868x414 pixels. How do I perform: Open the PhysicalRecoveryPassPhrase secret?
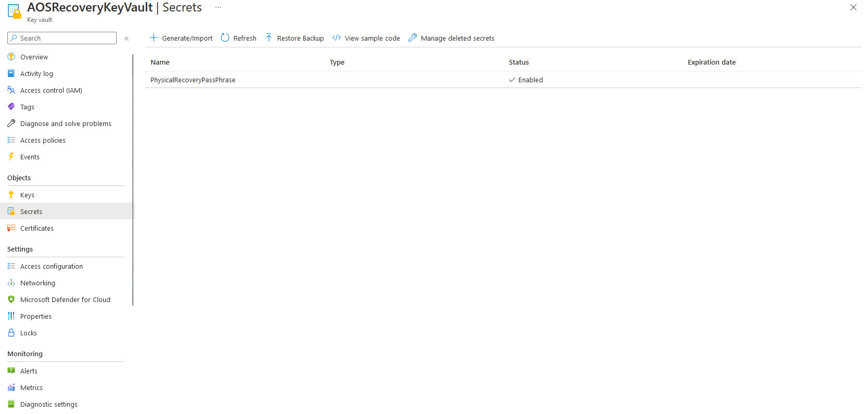pos(193,80)
